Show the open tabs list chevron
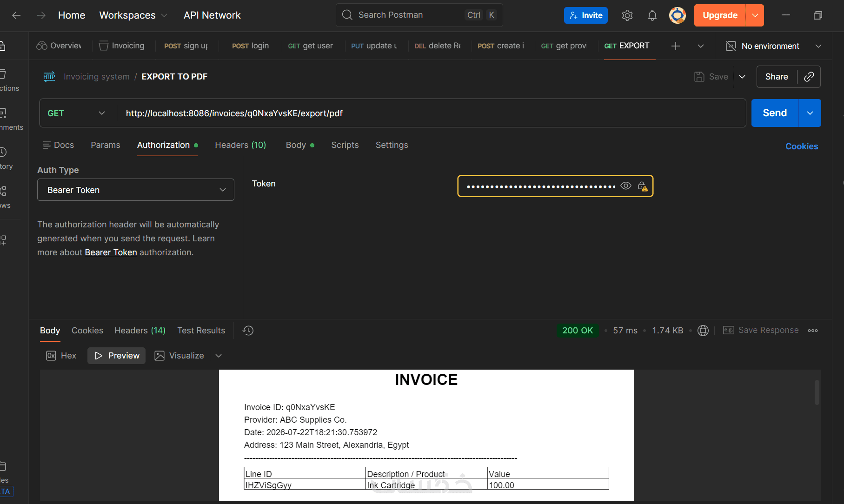 click(x=701, y=46)
